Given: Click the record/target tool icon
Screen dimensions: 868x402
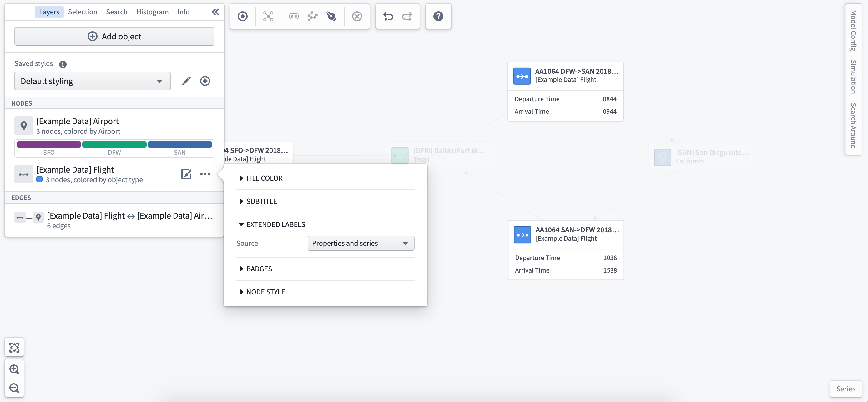Looking at the screenshot, I should click(x=242, y=16).
